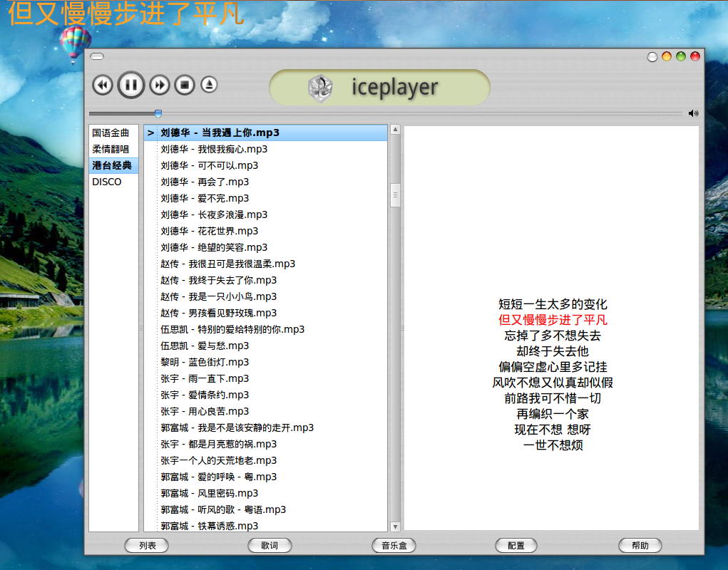Select 张宇一个人的天荒地老.mp3
The width and height of the screenshot is (728, 570).
(x=265, y=460)
